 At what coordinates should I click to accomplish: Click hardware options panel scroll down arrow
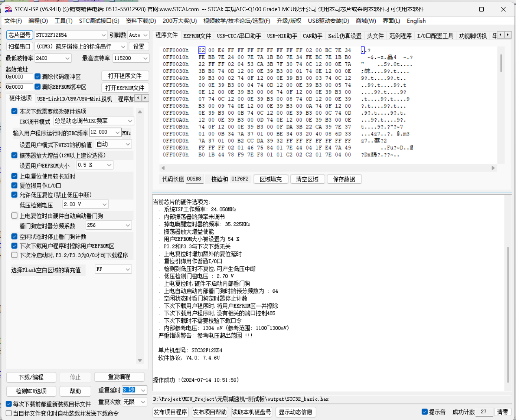(140, 360)
